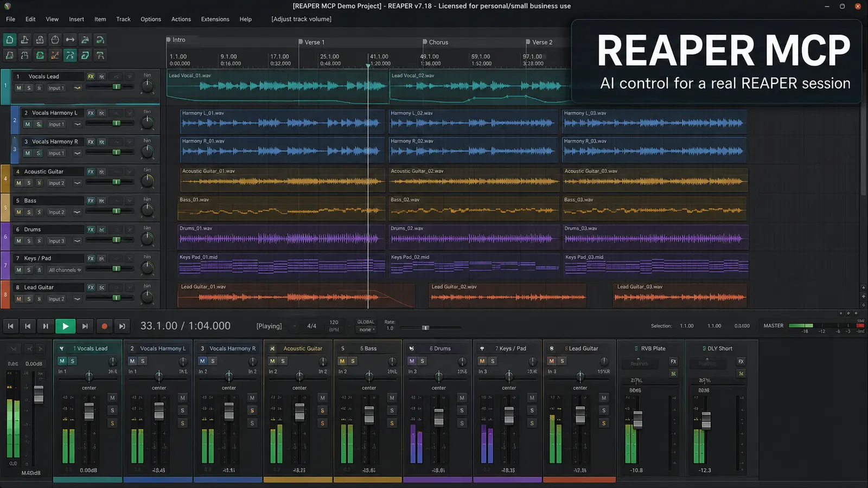This screenshot has width=868, height=488.
Task: Adjust volume slider on Vocals Lead track panel
Action: (x=116, y=87)
